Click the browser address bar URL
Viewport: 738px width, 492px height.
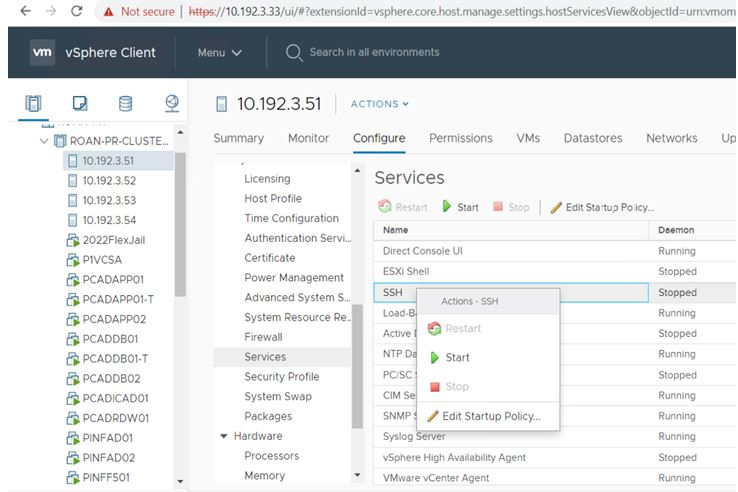pyautogui.click(x=461, y=11)
